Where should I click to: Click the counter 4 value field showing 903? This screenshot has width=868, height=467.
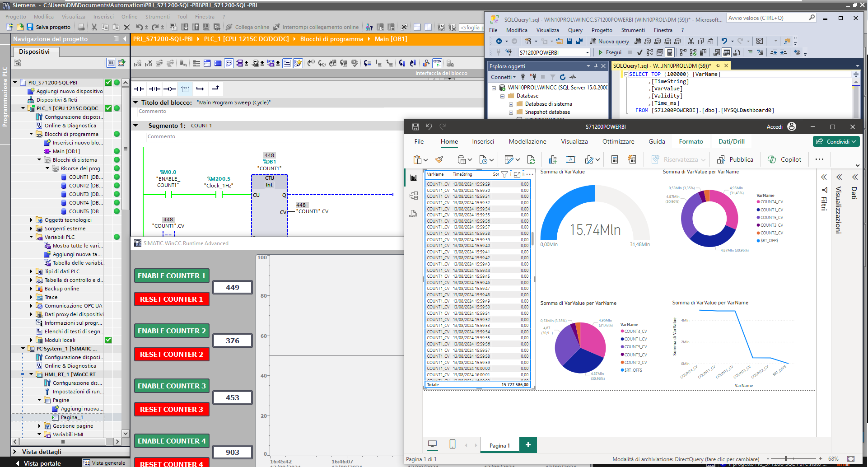point(233,452)
